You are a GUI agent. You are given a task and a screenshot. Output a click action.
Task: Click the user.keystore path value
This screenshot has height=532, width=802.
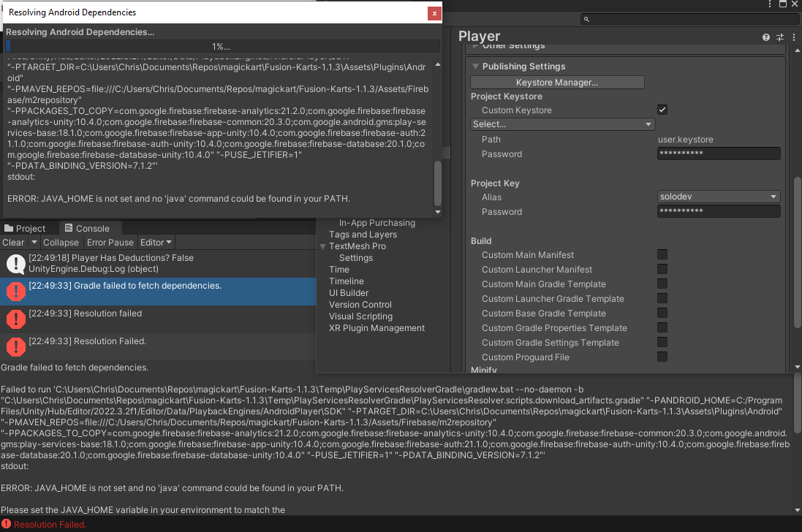pos(685,140)
